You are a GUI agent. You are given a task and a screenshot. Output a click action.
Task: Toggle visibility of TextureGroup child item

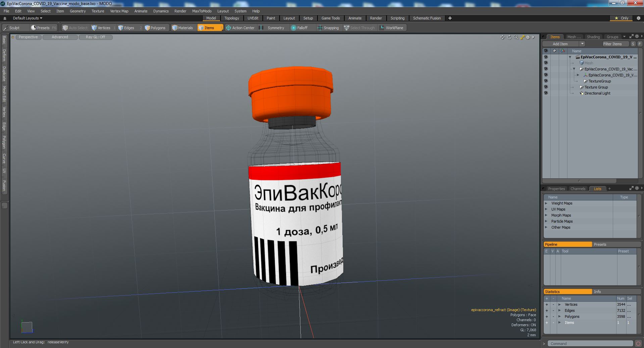(x=546, y=81)
